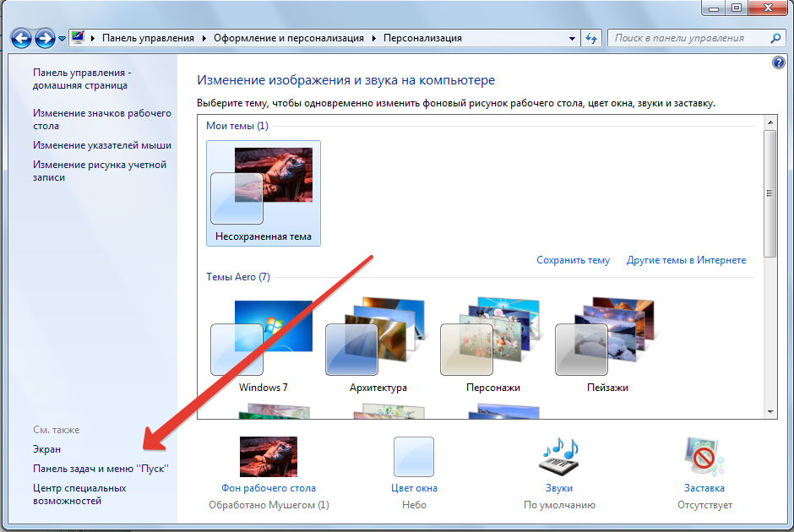794x532 pixels.
Task: Click the Звуки text link
Action: click(559, 488)
